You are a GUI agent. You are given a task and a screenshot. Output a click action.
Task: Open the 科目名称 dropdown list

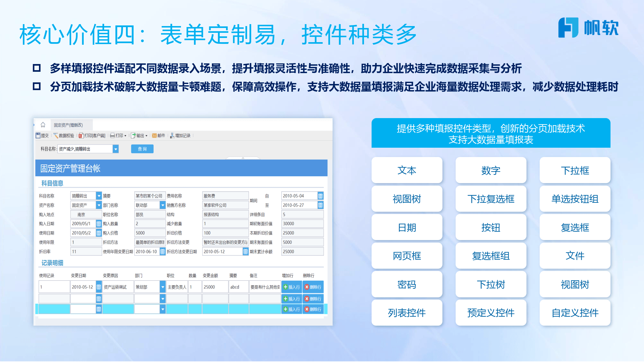[x=116, y=149]
